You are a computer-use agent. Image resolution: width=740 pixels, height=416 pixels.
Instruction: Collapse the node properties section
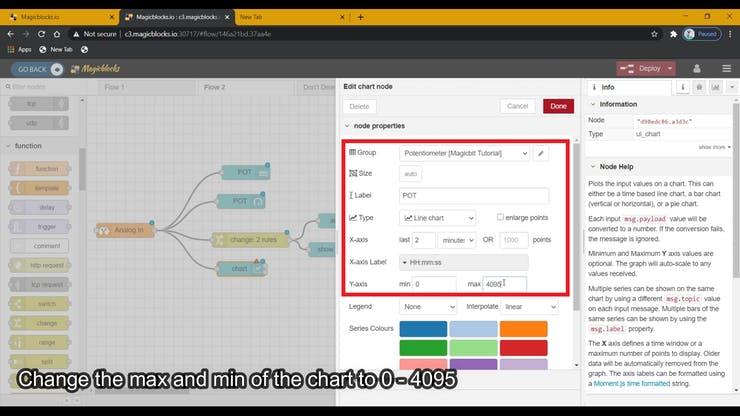pyautogui.click(x=348, y=126)
